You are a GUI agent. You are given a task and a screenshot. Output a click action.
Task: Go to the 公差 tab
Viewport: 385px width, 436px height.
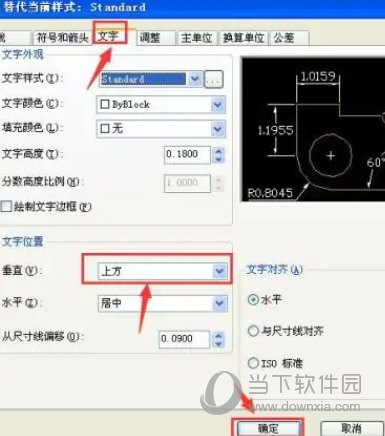click(x=289, y=38)
